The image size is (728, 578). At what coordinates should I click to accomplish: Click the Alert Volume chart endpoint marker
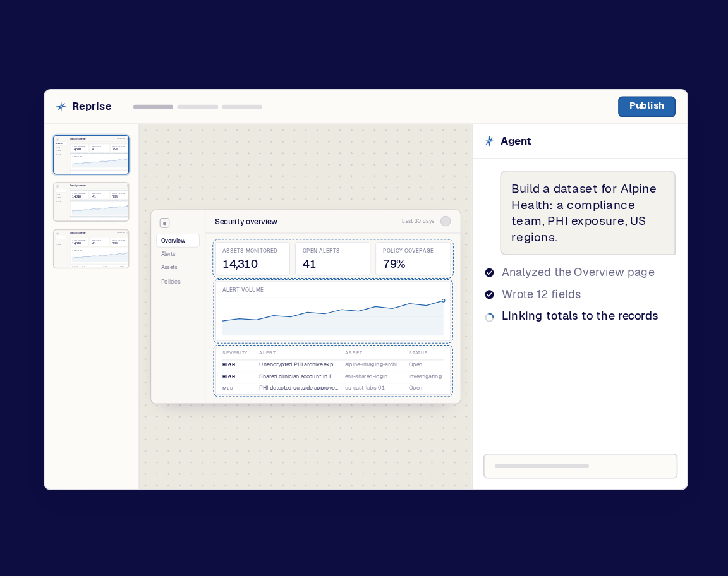click(x=444, y=301)
